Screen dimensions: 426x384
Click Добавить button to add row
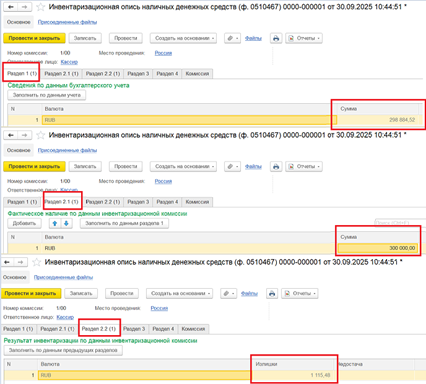(x=24, y=223)
